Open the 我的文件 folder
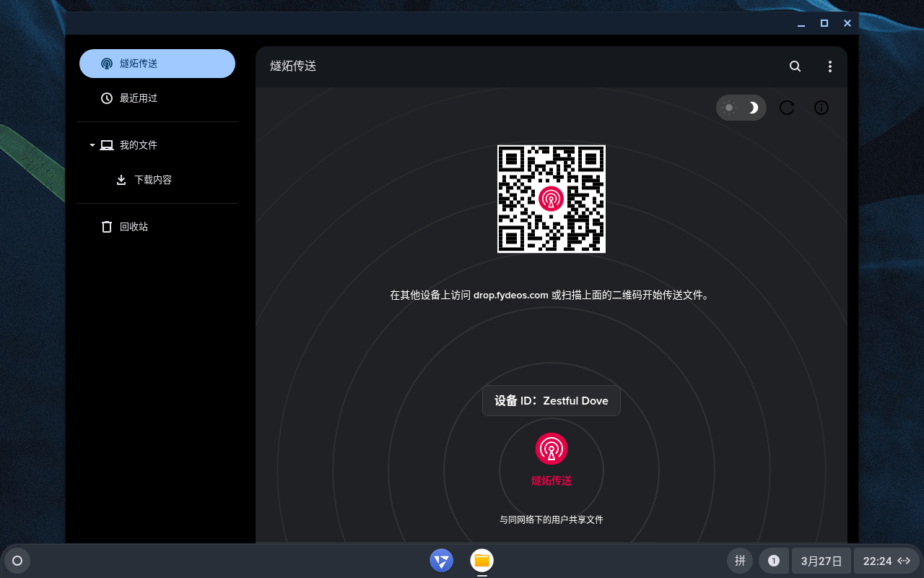The image size is (924, 578). click(x=139, y=145)
